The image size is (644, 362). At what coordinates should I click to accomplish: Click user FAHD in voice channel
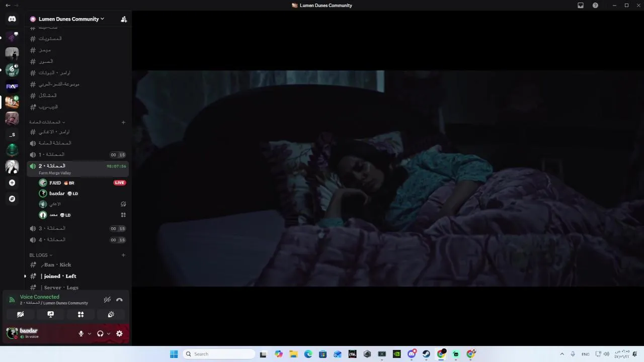pyautogui.click(x=56, y=183)
